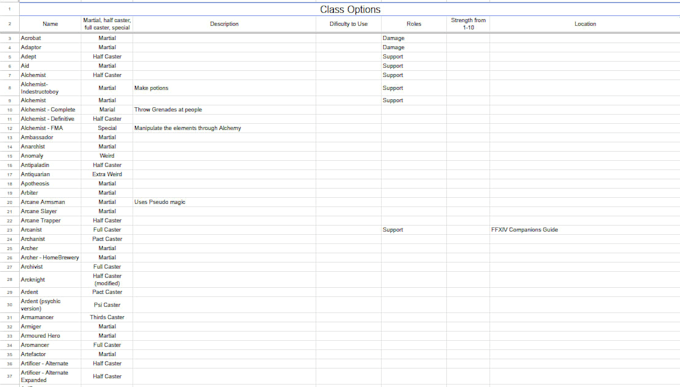Select the 'Archer - HomeBrewery' name cell
This screenshot has width=680, height=387.
50,258
